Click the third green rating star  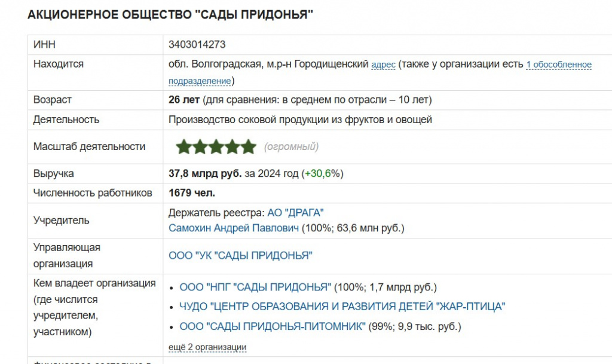(x=216, y=146)
